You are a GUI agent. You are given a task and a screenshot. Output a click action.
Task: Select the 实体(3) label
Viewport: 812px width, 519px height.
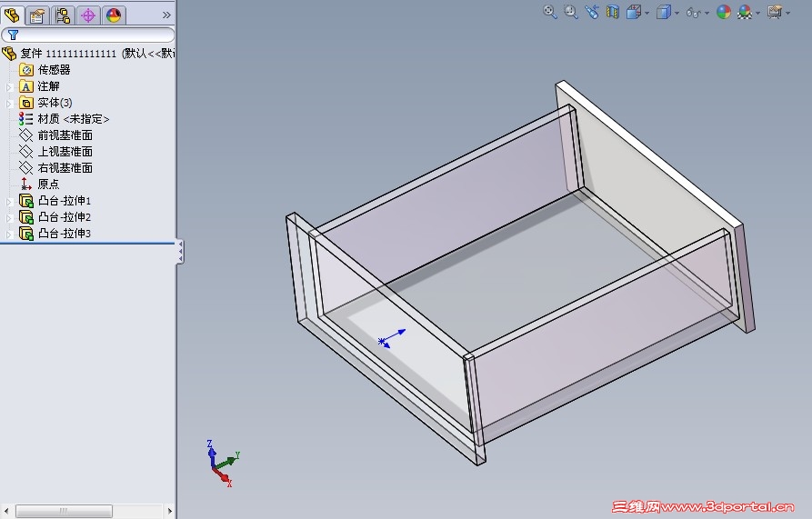point(55,103)
